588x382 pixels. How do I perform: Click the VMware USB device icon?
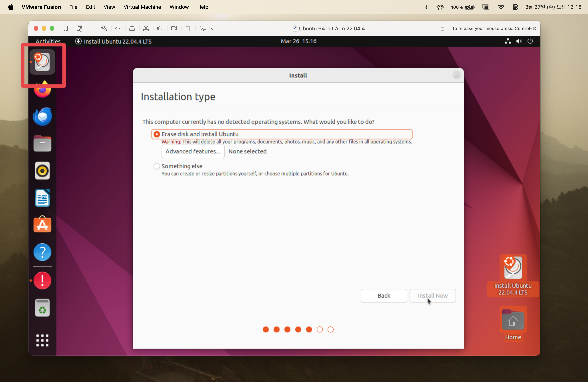[188, 28]
